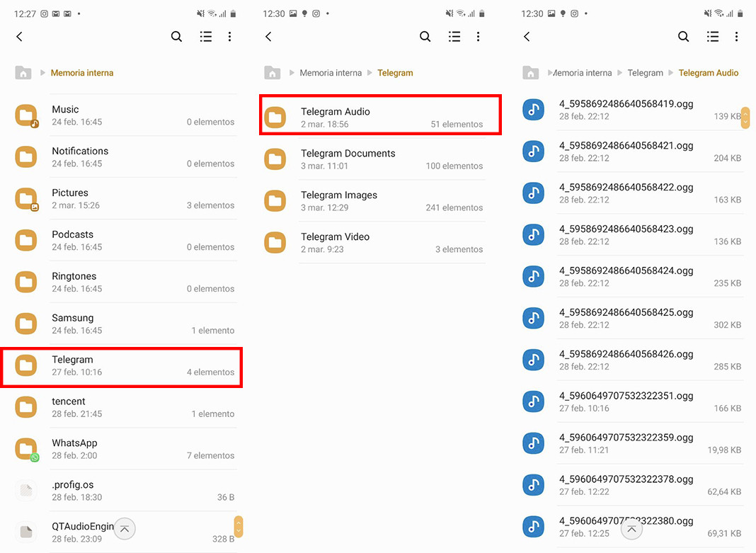Select the Pictures folder with media badge
Screen dimensions: 756x553
pos(25,198)
